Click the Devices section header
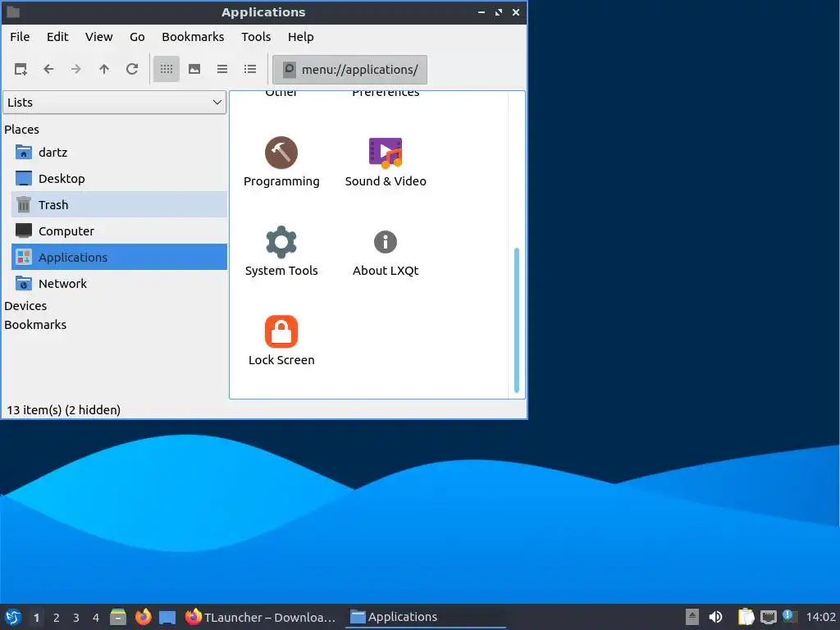This screenshot has height=630, width=840. [x=25, y=306]
